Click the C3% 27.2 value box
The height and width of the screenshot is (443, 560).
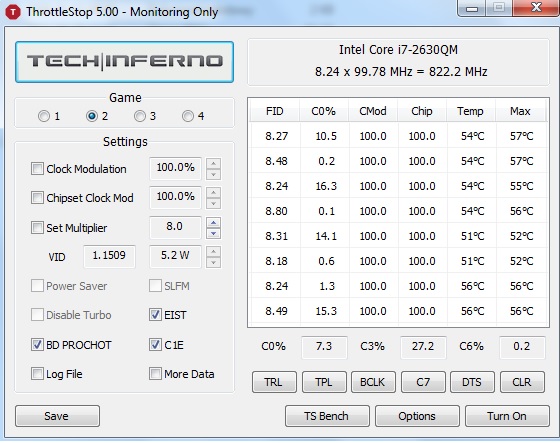pos(423,347)
